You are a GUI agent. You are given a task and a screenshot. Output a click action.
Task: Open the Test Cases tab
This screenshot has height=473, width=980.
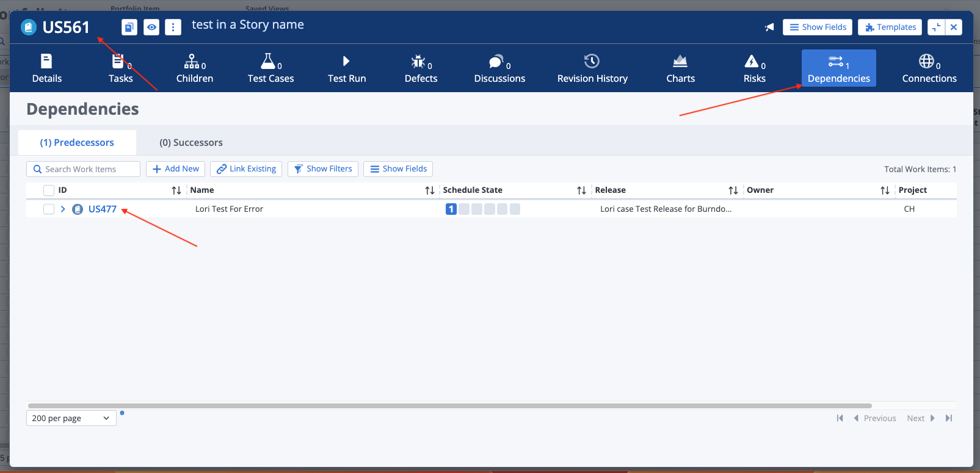(270, 68)
